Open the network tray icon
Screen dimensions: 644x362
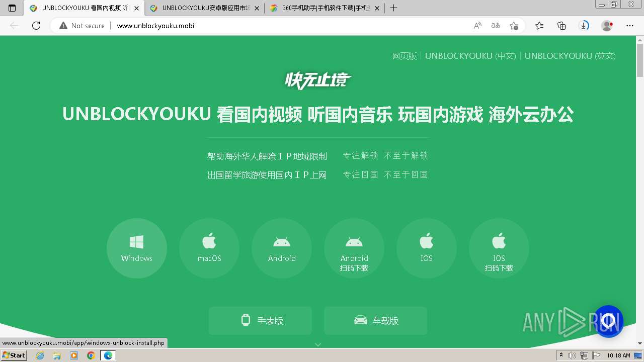pyautogui.click(x=584, y=355)
